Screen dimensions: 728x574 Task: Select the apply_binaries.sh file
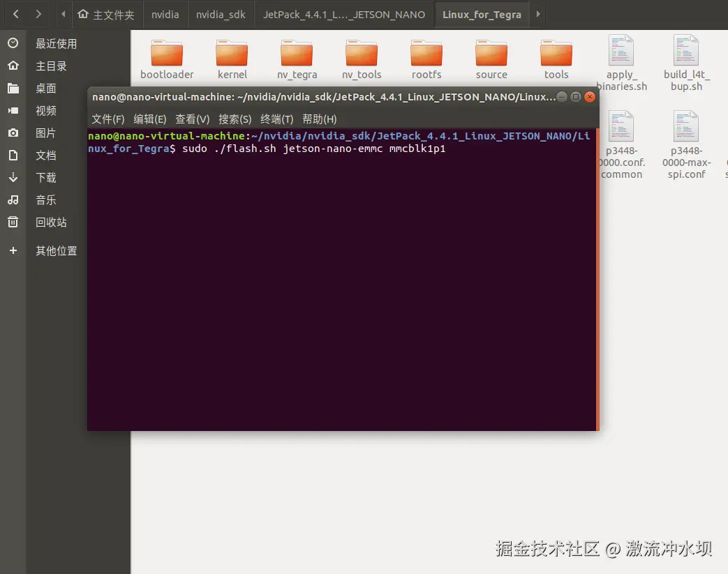[621, 63]
